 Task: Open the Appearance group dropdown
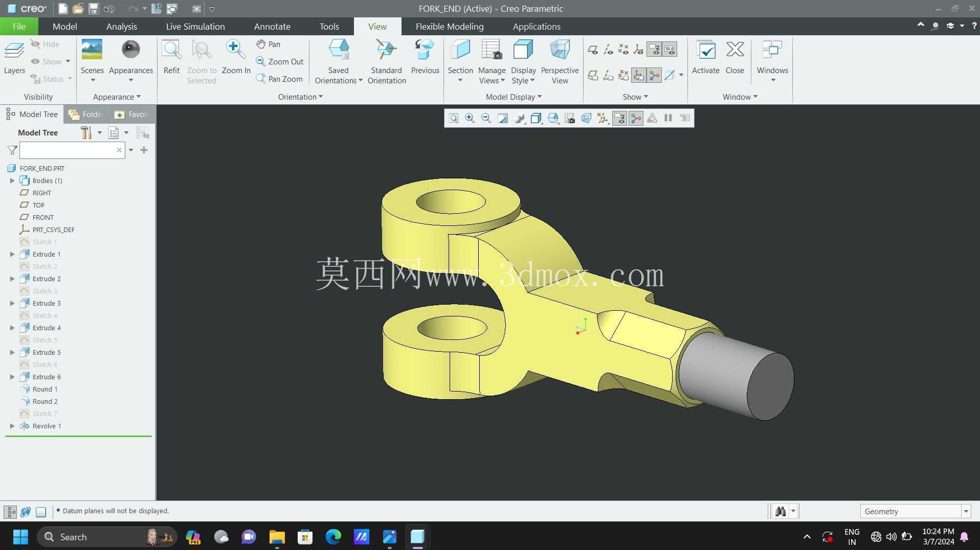tap(117, 97)
